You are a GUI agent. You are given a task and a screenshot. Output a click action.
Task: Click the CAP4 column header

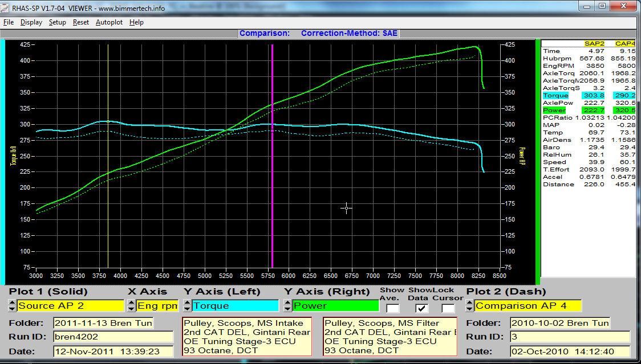[x=626, y=44]
